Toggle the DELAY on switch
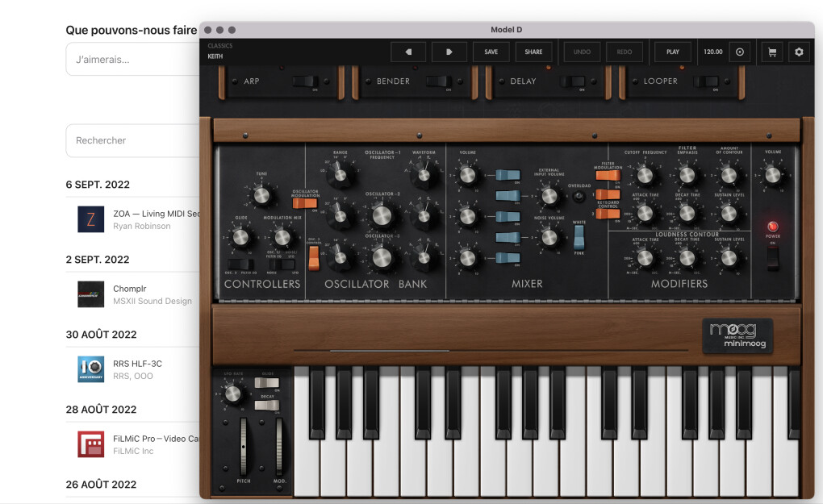 point(572,81)
